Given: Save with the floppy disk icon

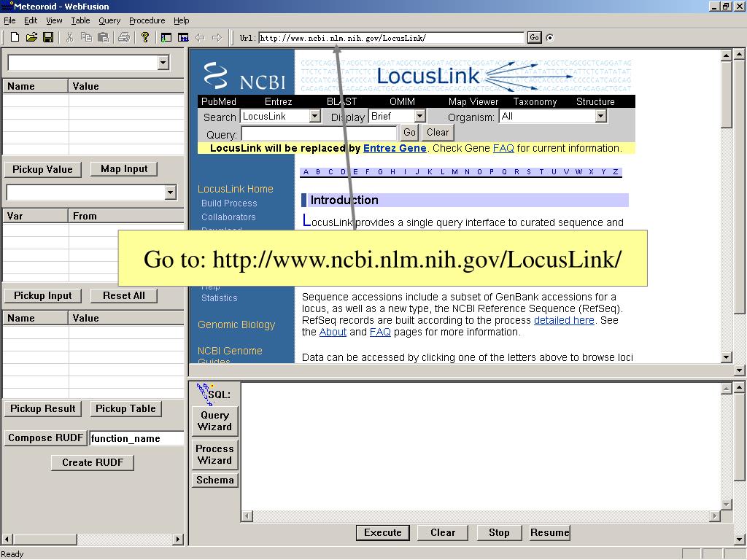Looking at the screenshot, I should [48, 37].
